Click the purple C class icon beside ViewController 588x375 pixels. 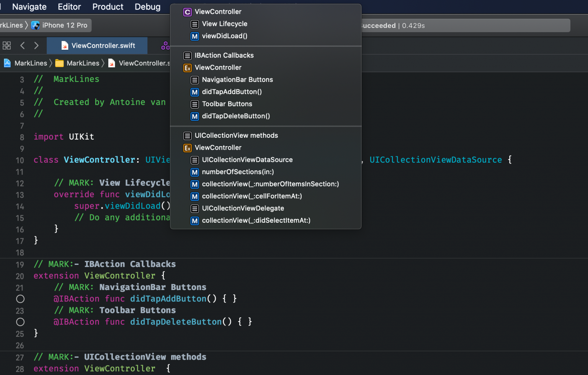point(187,12)
